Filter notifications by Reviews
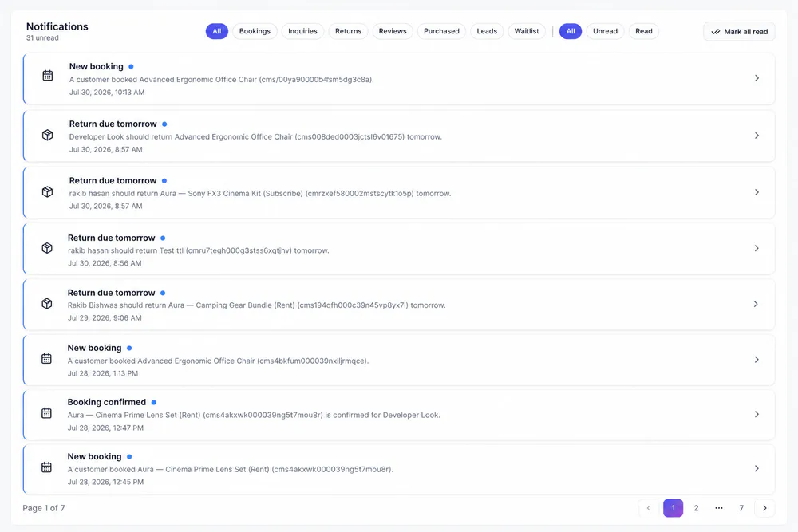Viewport: 798px width, 532px height. coord(393,31)
